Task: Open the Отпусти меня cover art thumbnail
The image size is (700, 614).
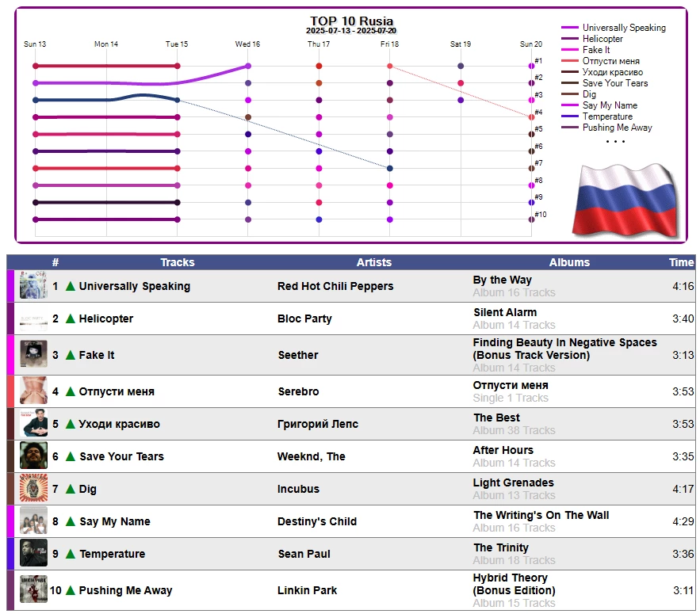Action: click(33, 391)
